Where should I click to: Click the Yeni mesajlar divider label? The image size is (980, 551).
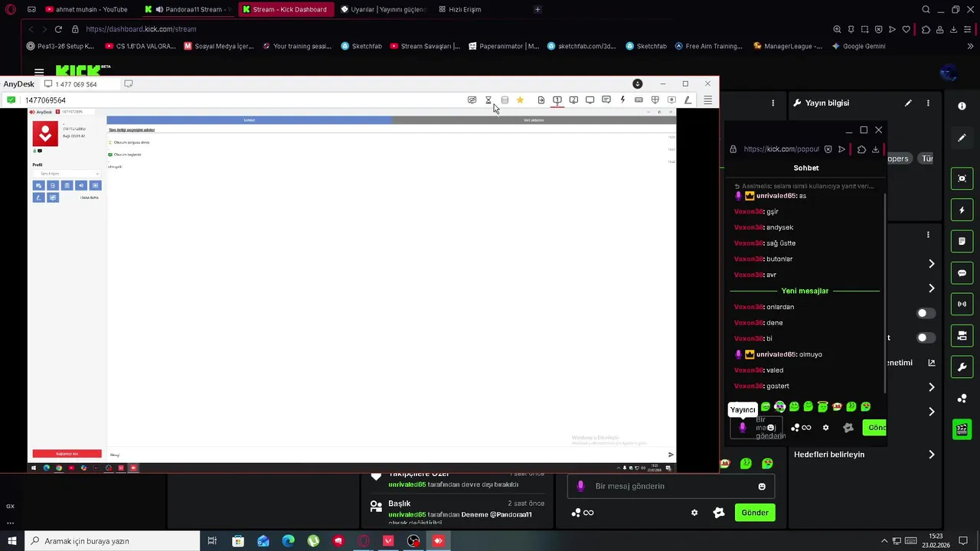805,291
